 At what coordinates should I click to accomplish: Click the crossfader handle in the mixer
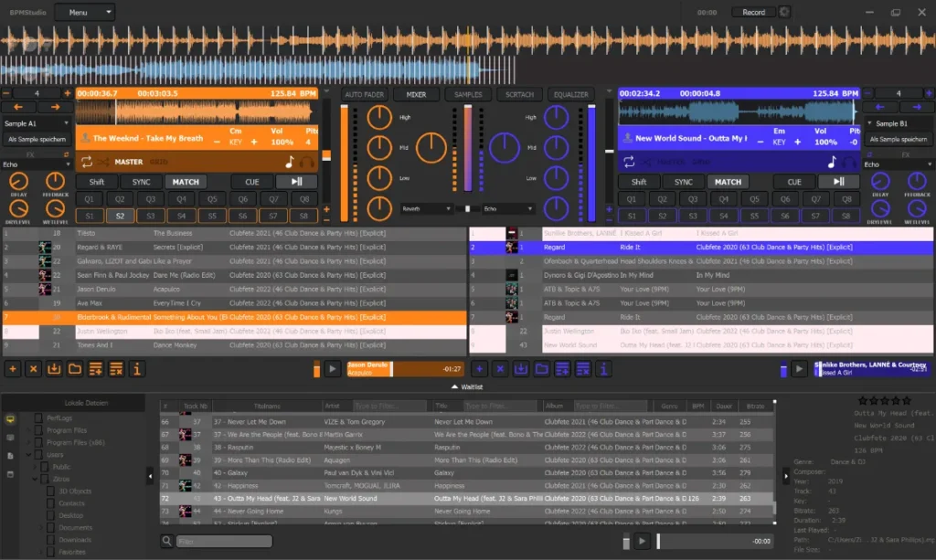coord(467,208)
